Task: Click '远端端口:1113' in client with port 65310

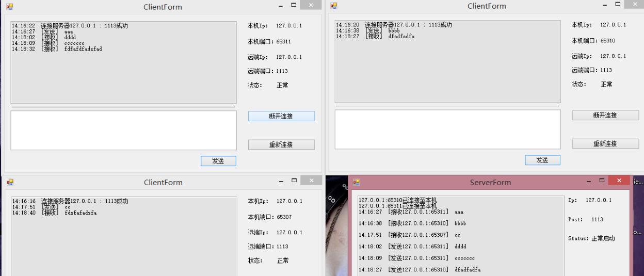Action: pyautogui.click(x=592, y=70)
